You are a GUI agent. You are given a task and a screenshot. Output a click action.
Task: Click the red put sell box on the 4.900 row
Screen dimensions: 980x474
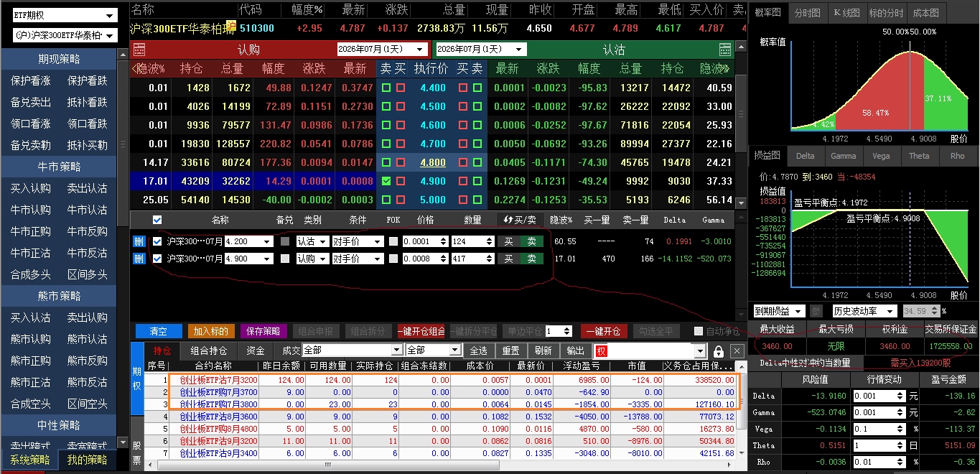[x=463, y=181]
